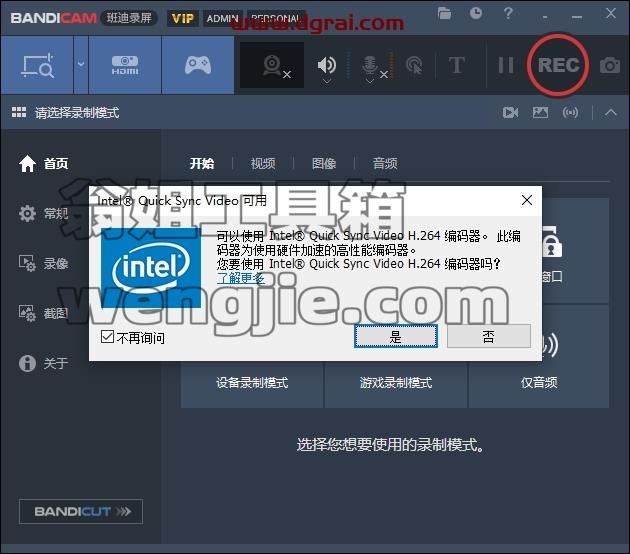
Task: Open the screen recording mode dropdown arrow
Action: [81, 64]
